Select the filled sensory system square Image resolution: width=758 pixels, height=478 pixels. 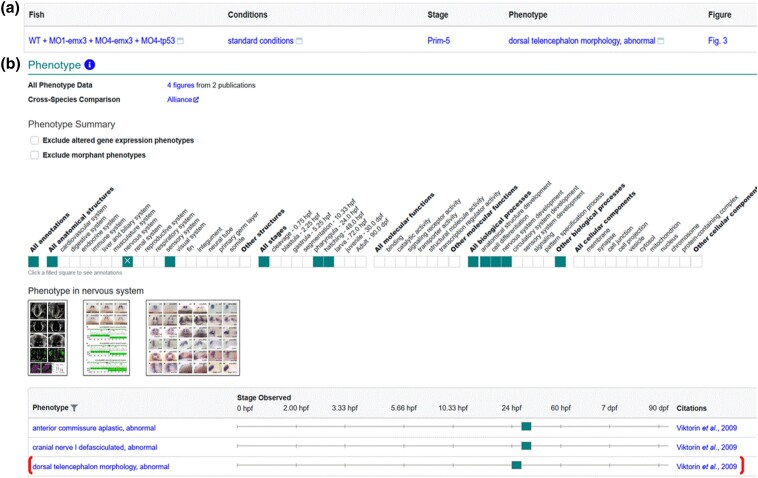(x=170, y=261)
